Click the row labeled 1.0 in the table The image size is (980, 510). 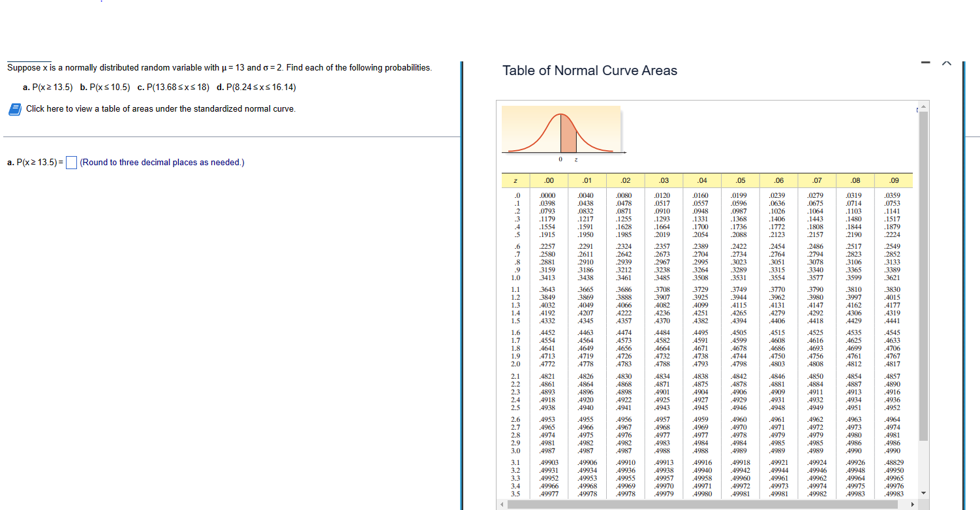pyautogui.click(x=516, y=276)
